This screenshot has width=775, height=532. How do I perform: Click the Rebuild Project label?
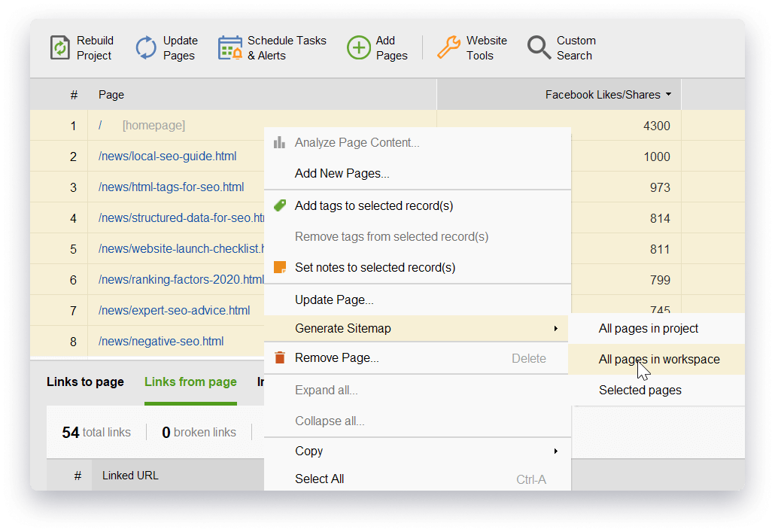point(95,48)
